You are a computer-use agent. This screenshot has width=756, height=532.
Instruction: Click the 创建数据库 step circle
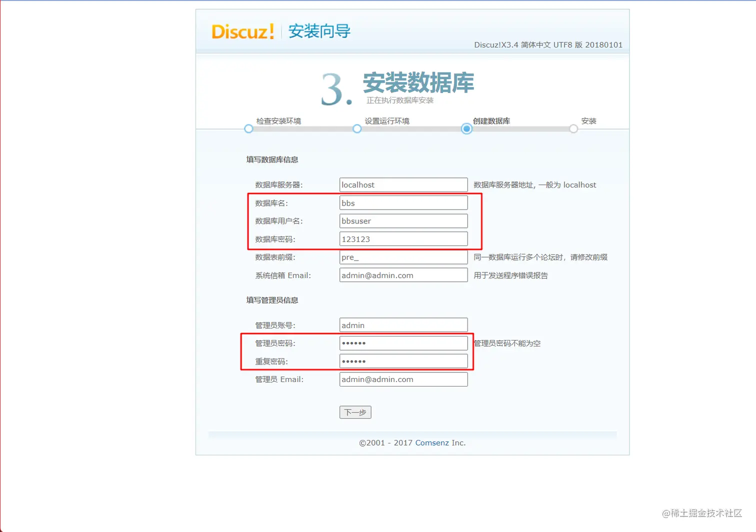(x=466, y=129)
